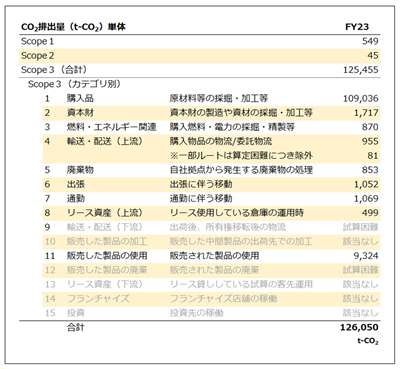
Task: Select the Scope 3 (カテゴリ別) heading
Action: click(x=74, y=84)
